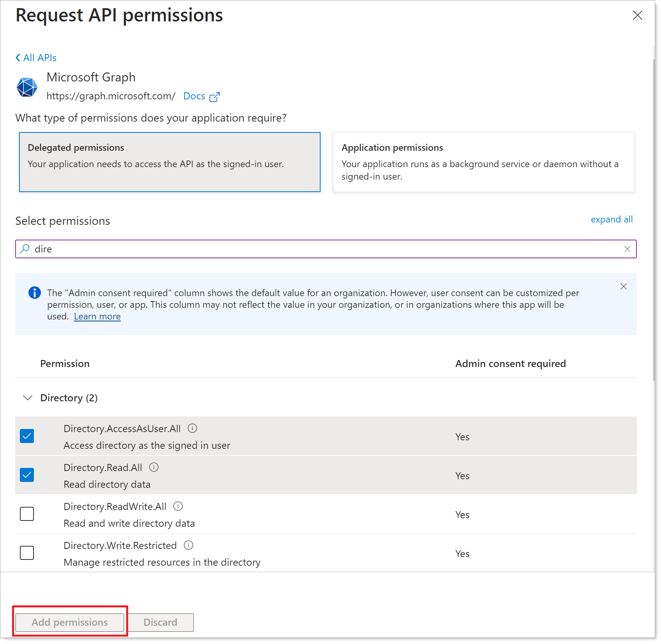Clear the search box text
Screen dimensions: 661x644
tap(627, 249)
